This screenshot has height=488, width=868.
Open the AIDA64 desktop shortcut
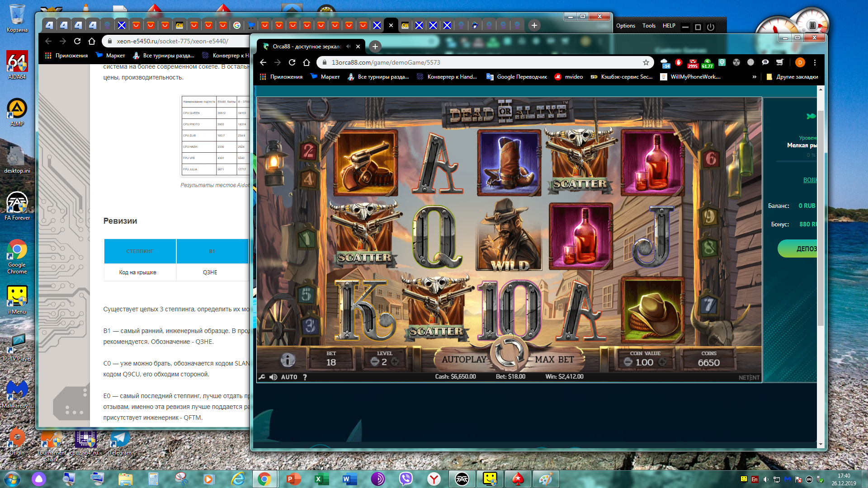pyautogui.click(x=17, y=65)
